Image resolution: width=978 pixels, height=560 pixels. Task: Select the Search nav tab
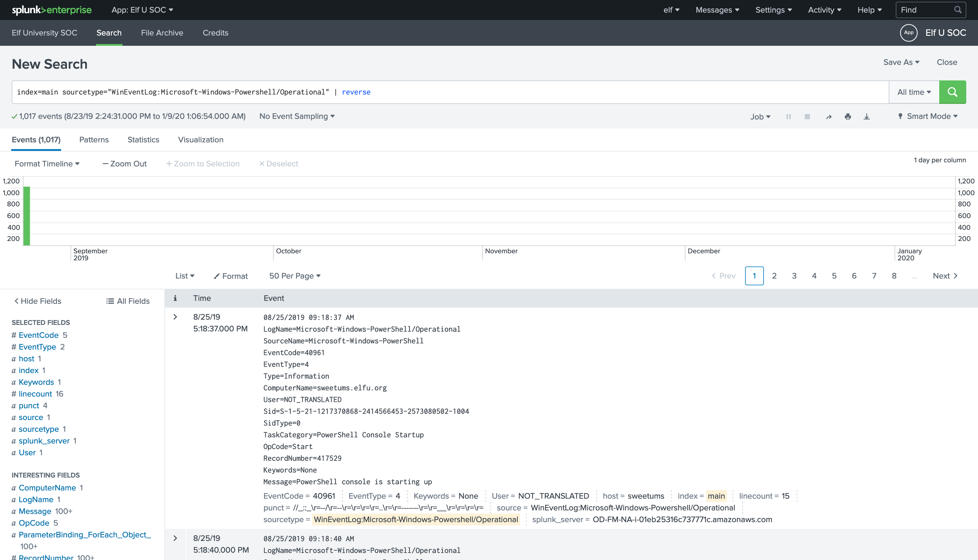[x=109, y=33]
